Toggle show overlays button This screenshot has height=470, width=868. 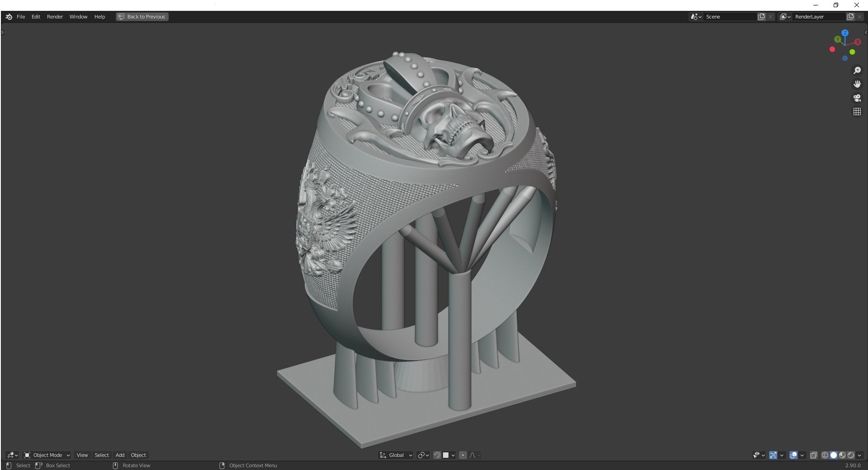(793, 455)
